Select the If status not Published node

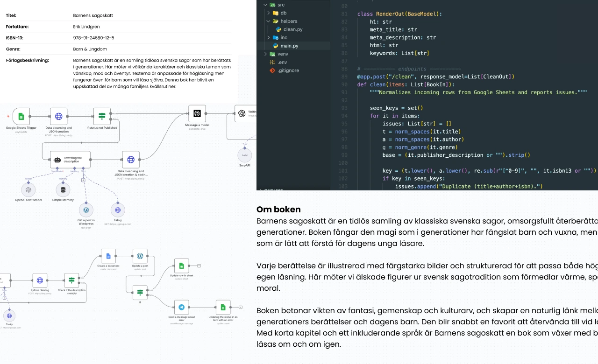click(x=102, y=116)
